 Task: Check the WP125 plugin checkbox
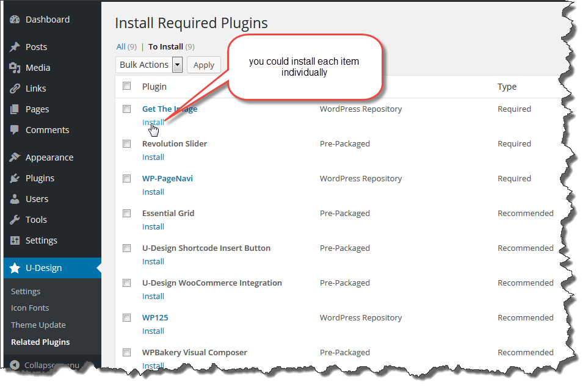tap(127, 317)
